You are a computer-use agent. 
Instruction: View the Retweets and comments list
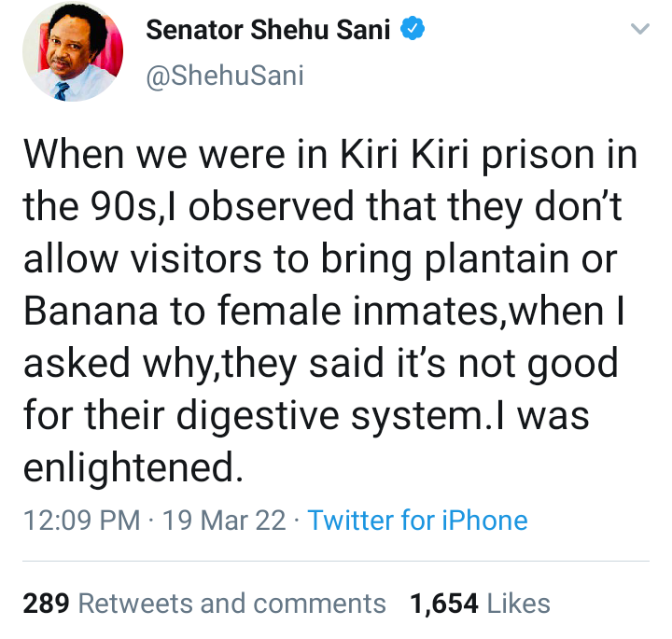point(231,604)
